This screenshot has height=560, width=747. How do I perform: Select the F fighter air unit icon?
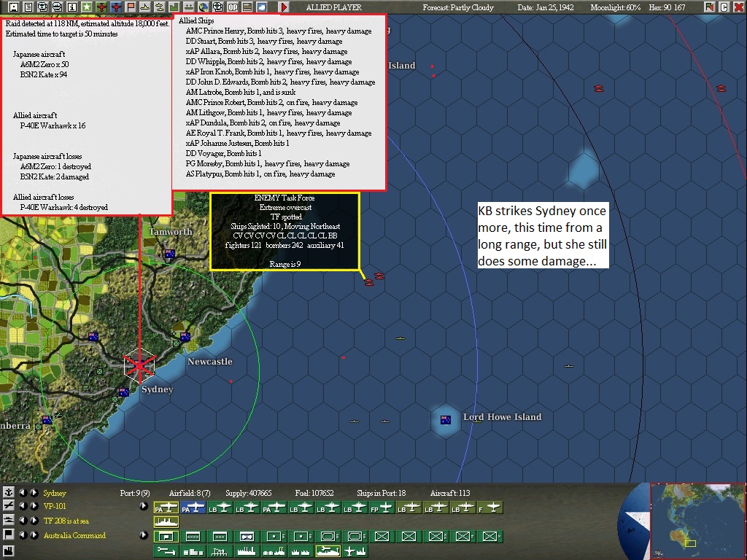tap(490, 507)
